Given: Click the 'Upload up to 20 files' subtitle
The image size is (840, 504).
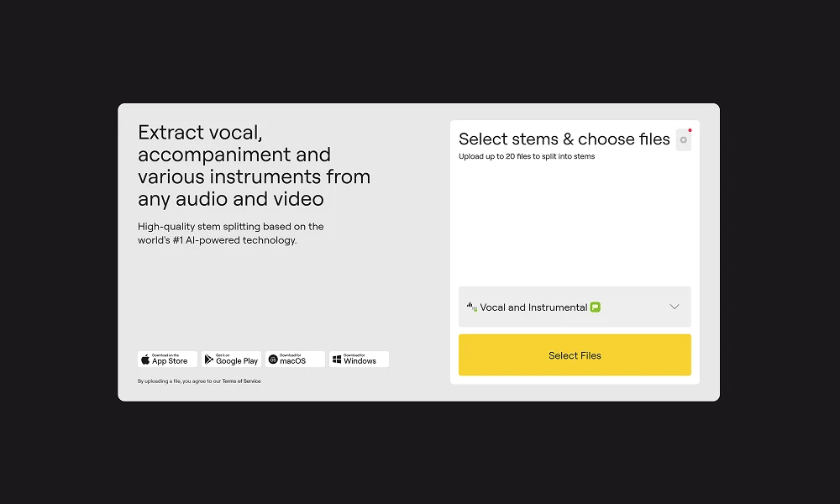Looking at the screenshot, I should coord(527,157).
